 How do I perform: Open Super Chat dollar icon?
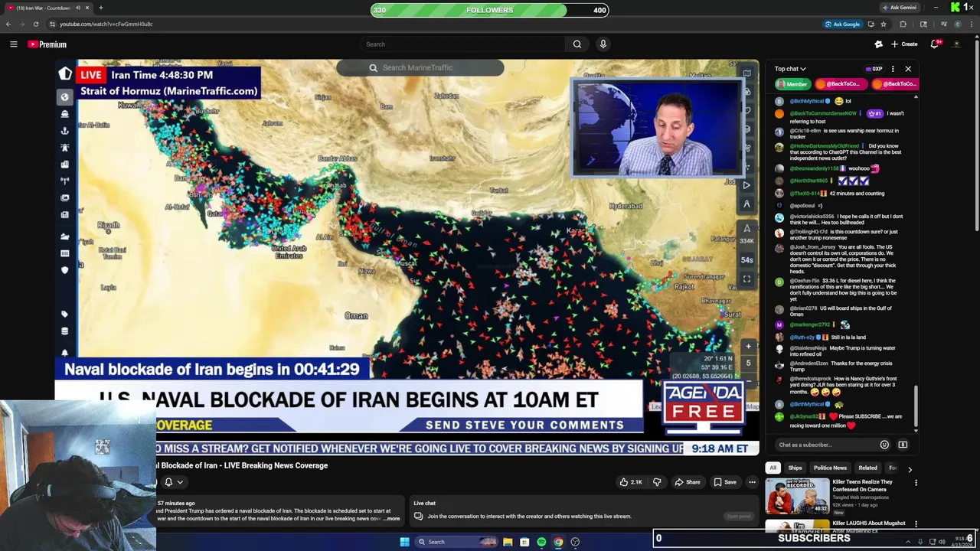coord(903,445)
